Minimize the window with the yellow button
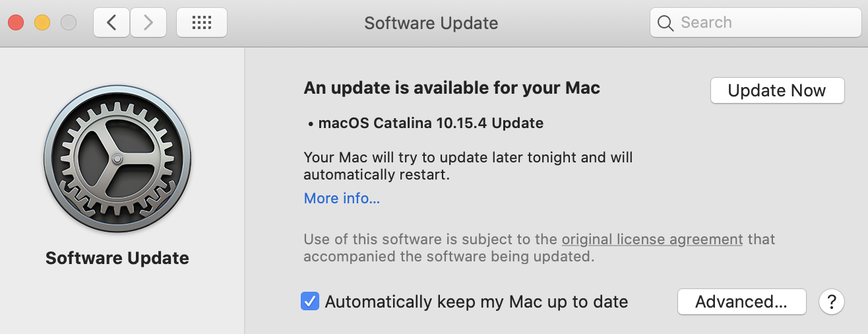The image size is (868, 334). coord(42,23)
